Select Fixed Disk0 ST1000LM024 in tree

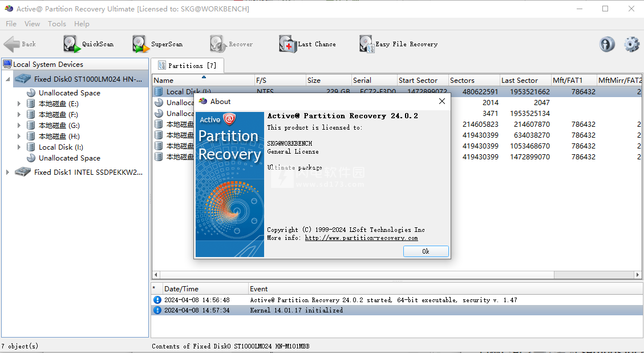coord(80,79)
